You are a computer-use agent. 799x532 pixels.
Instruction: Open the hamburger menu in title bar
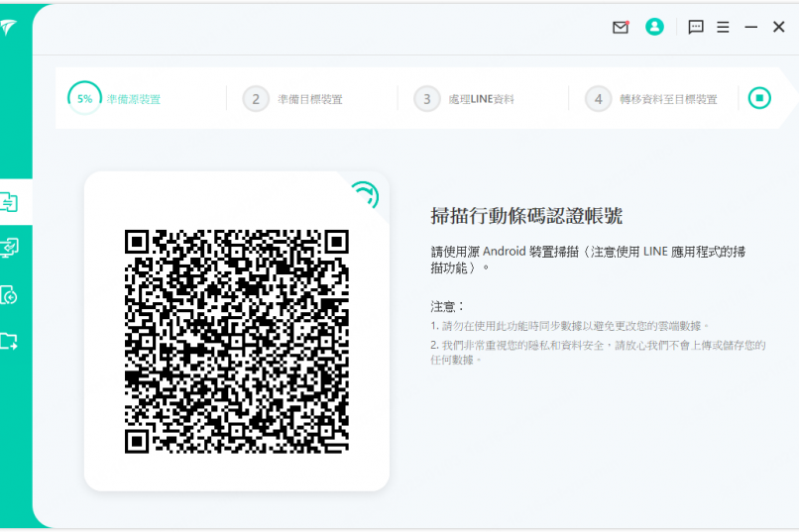(724, 28)
